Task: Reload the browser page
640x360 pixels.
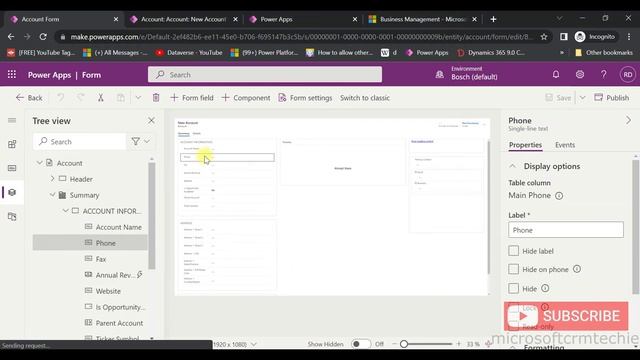Action: pos(43,37)
